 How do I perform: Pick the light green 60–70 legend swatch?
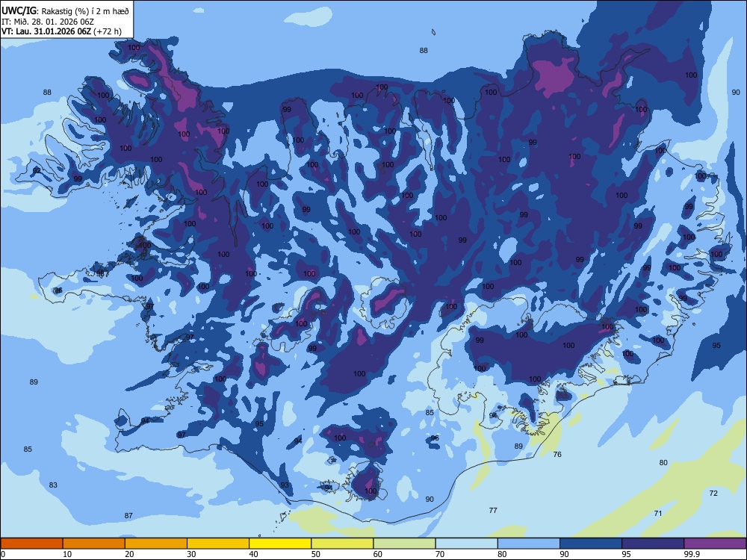point(404,544)
